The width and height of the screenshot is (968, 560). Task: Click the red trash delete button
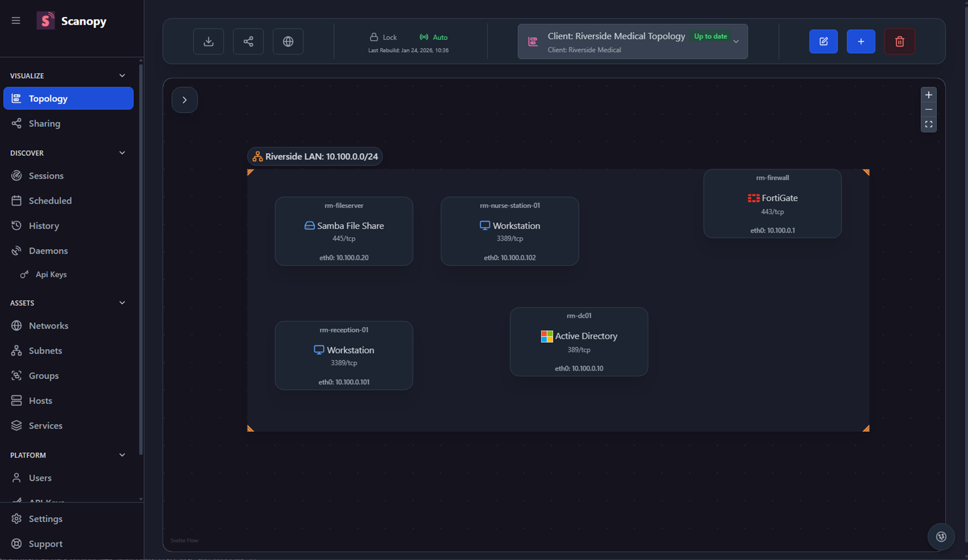(x=900, y=42)
